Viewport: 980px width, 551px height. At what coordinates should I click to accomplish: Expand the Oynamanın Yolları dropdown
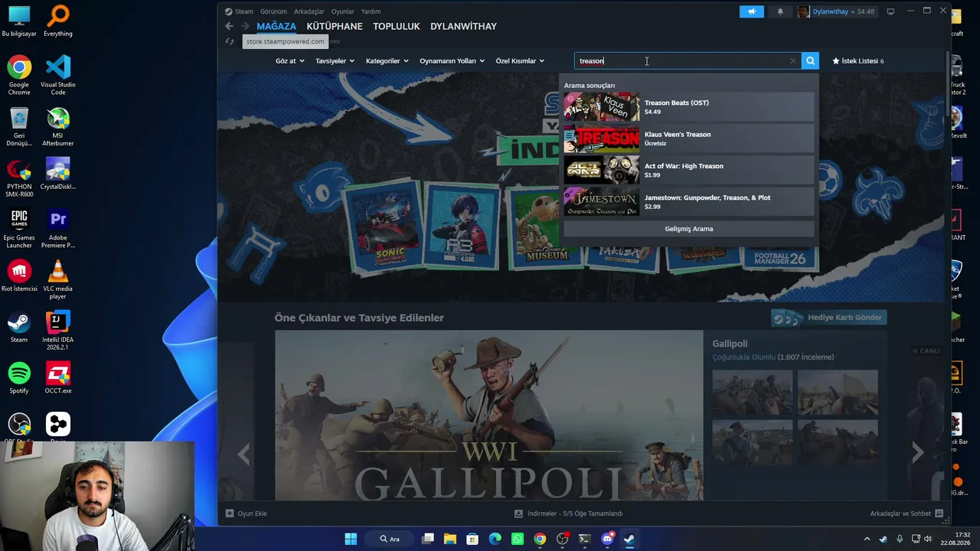pos(452,60)
